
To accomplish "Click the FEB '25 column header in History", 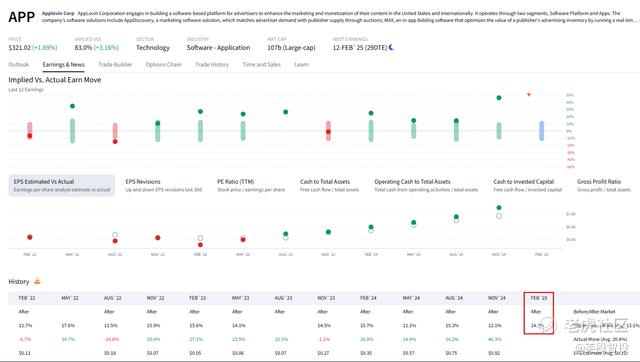I will [x=539, y=298].
